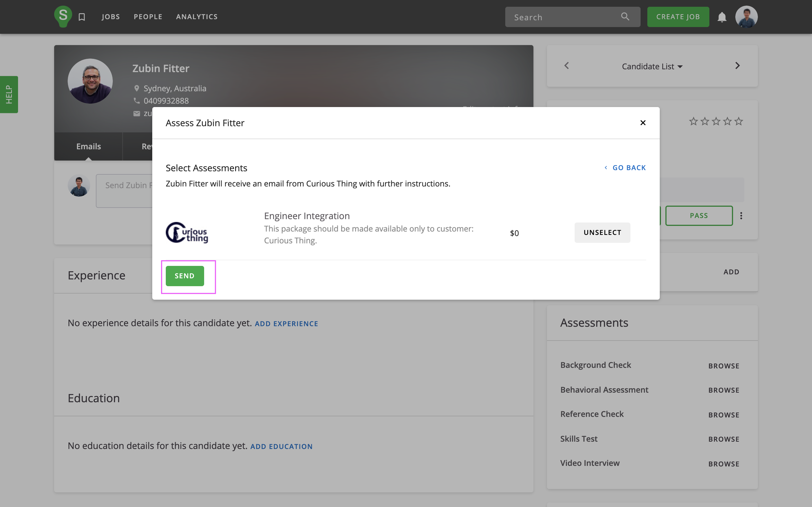
Task: Open the bookmark icon in navbar
Action: (x=81, y=17)
